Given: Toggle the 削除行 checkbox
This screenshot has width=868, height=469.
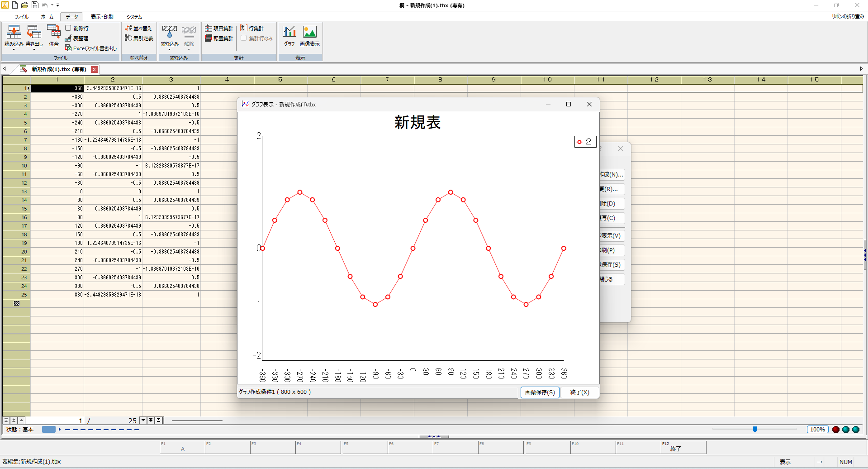Looking at the screenshot, I should (x=68, y=28).
